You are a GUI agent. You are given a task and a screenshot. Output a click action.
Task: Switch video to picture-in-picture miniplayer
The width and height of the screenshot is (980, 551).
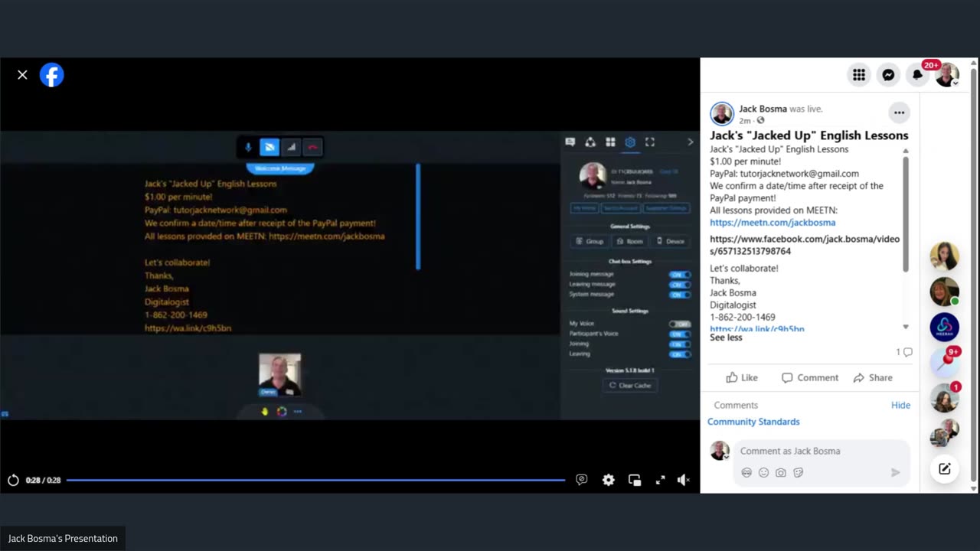(635, 480)
